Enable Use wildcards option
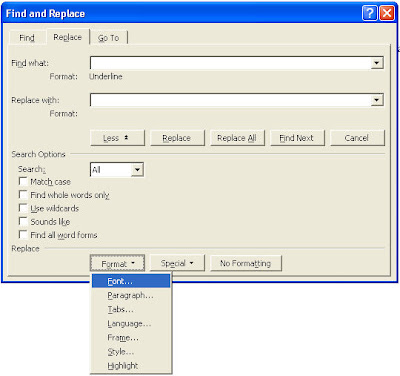The height and width of the screenshot is (376, 400). [x=23, y=208]
